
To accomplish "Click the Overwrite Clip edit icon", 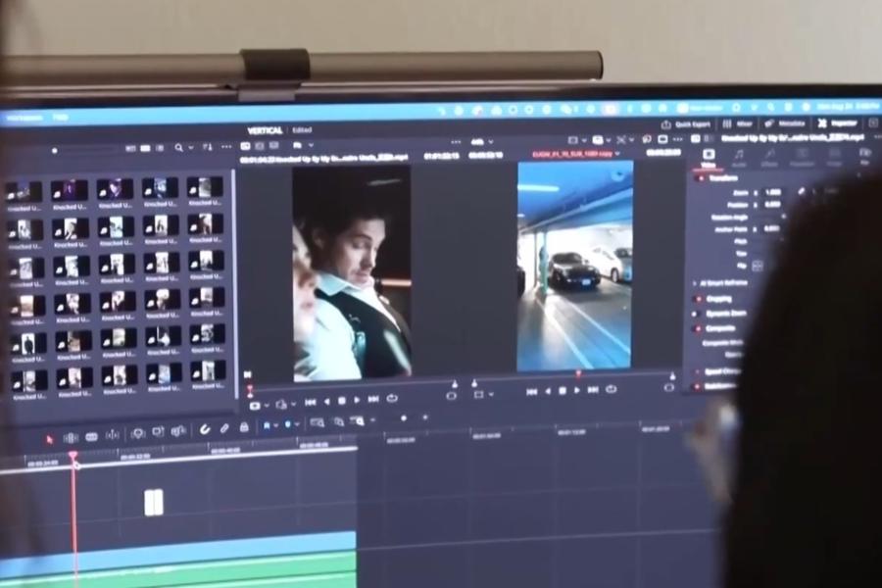I will [x=158, y=432].
